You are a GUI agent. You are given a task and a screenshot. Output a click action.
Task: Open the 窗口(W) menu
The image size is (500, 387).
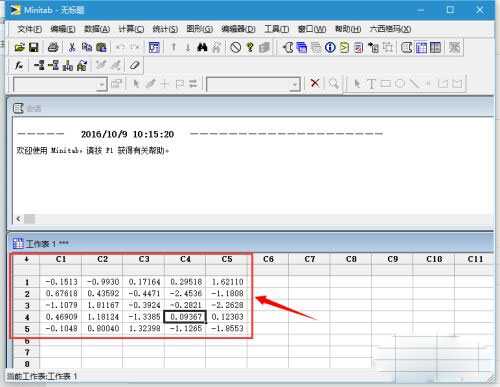(x=312, y=29)
